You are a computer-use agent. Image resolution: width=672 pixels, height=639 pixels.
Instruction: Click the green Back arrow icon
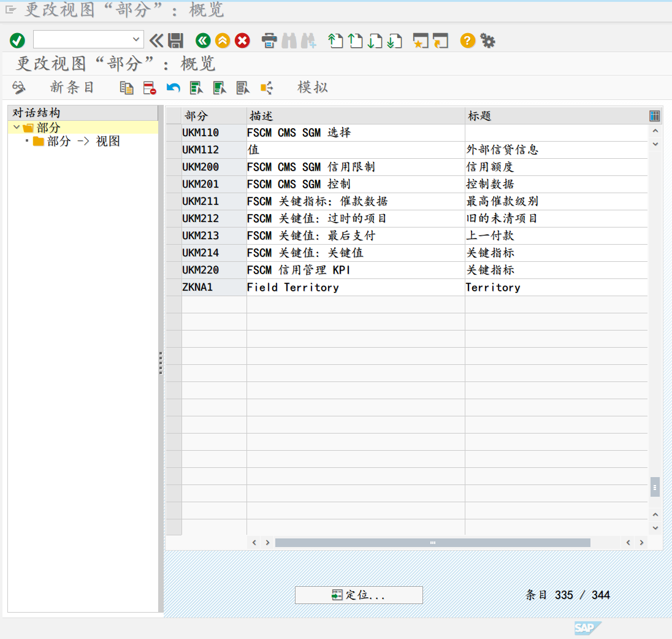coord(203,40)
